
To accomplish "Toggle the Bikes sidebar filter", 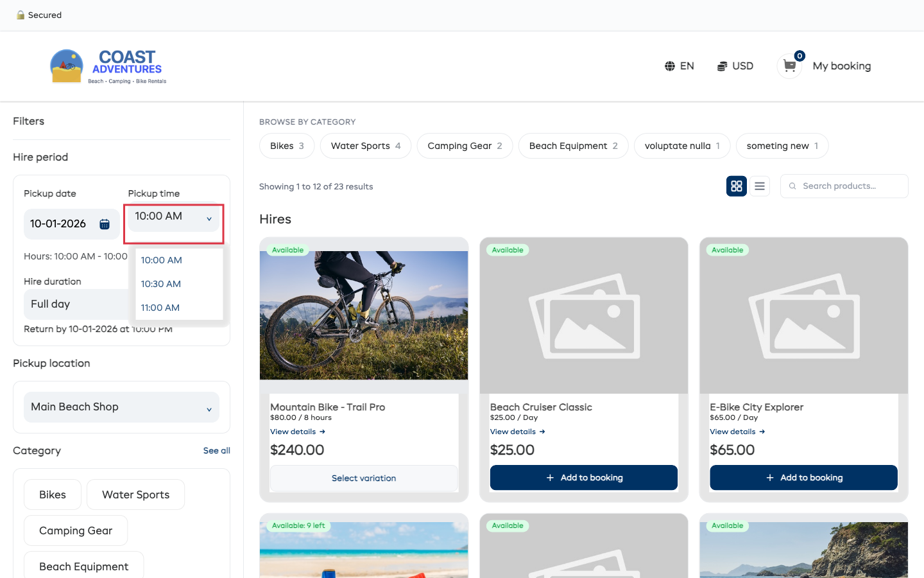I will 53,495.
